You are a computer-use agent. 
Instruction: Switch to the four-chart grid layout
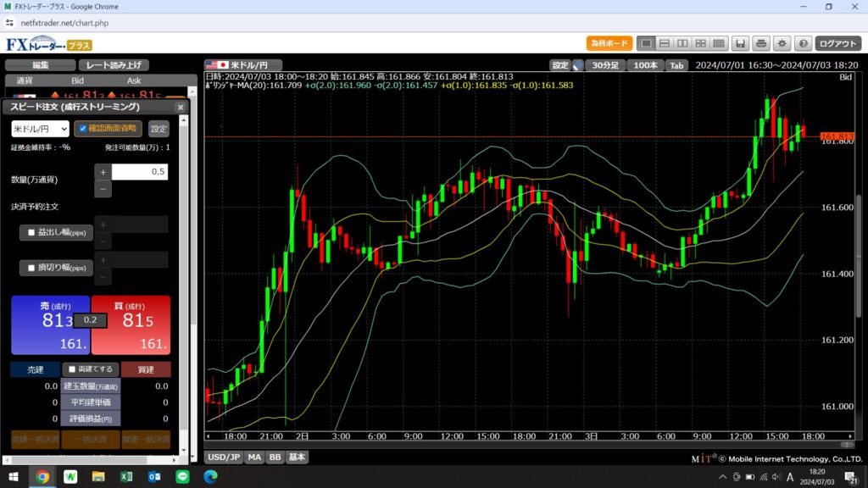(x=701, y=43)
